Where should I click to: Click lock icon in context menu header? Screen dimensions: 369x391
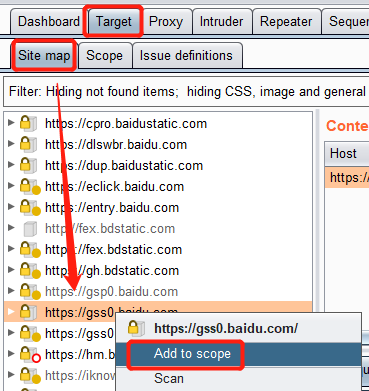click(136, 328)
